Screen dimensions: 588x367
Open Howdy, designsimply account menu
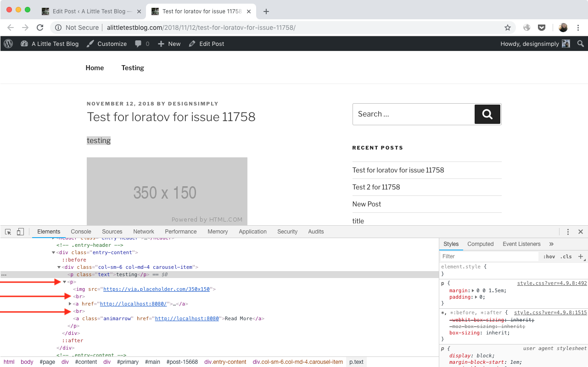point(535,44)
